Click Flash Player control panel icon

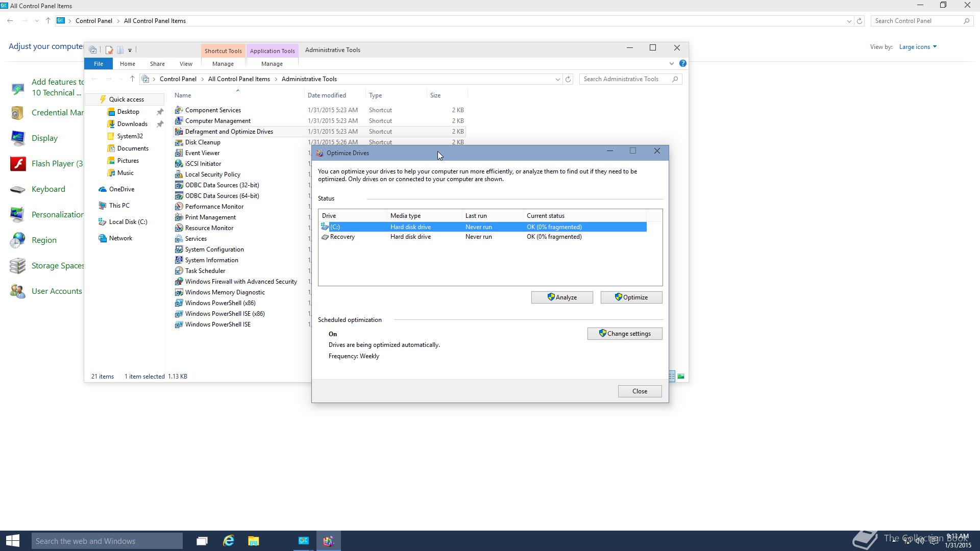[18, 164]
